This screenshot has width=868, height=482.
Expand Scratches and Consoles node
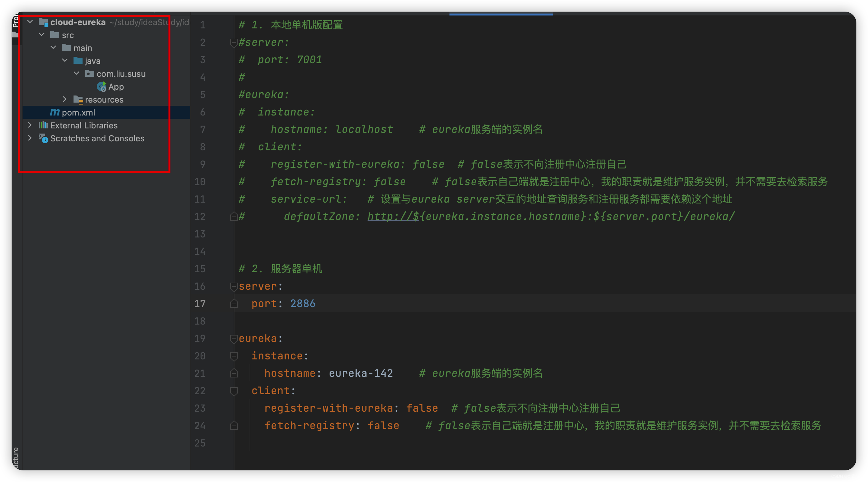click(x=30, y=138)
